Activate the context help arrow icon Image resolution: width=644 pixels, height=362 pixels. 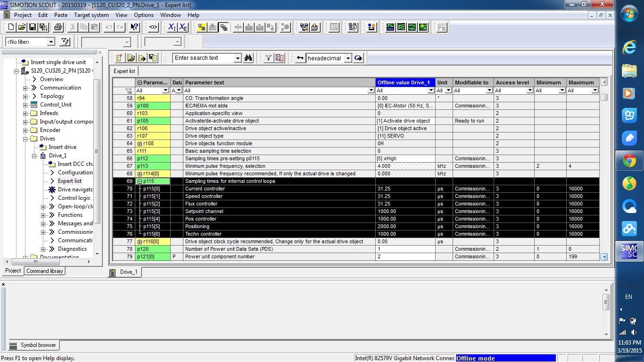point(134,27)
